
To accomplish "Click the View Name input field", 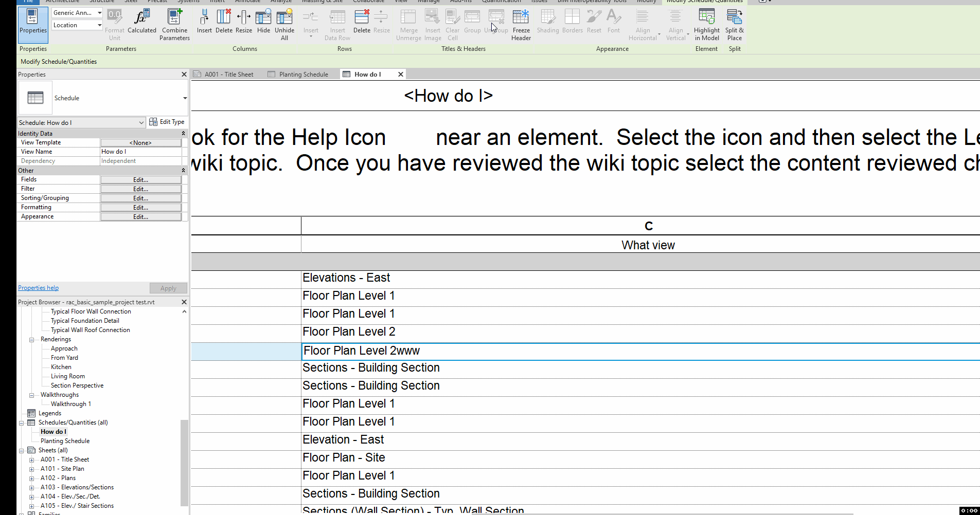I will click(x=141, y=152).
